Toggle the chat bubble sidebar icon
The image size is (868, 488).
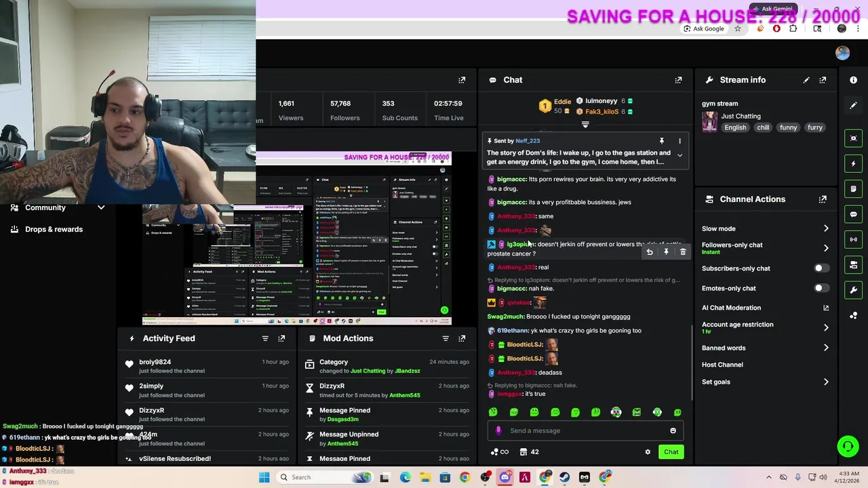click(854, 214)
